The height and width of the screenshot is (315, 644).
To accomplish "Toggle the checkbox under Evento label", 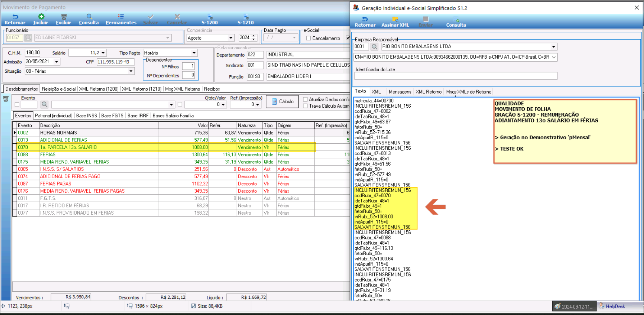I will point(17,104).
